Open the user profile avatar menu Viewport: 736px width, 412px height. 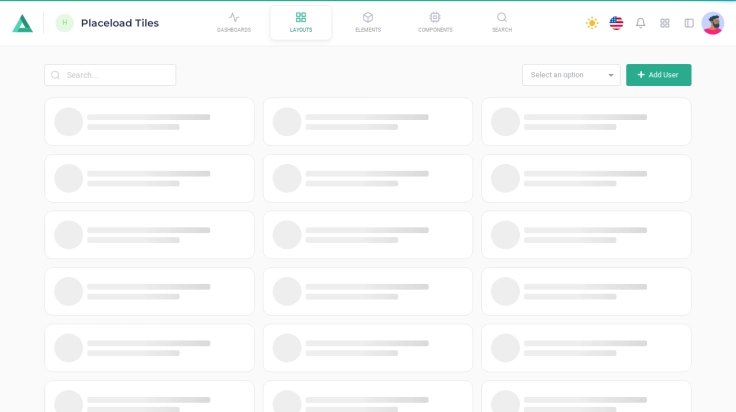pyautogui.click(x=713, y=23)
